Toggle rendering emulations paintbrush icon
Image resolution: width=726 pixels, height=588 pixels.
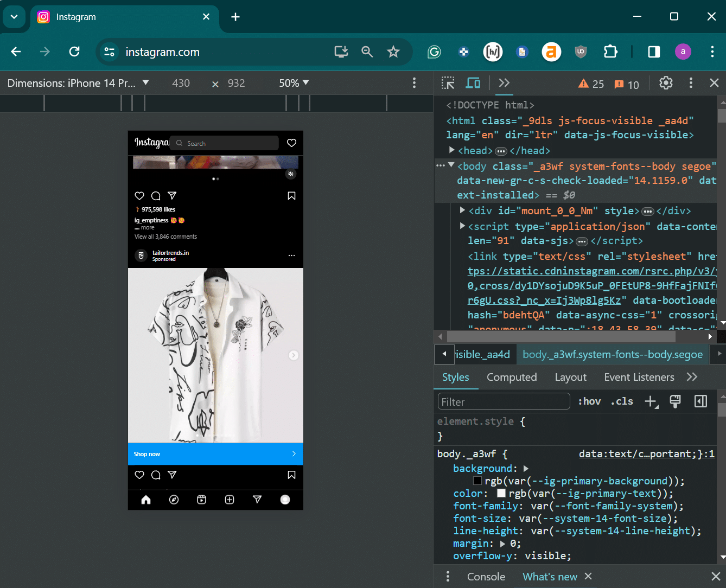pyautogui.click(x=676, y=401)
